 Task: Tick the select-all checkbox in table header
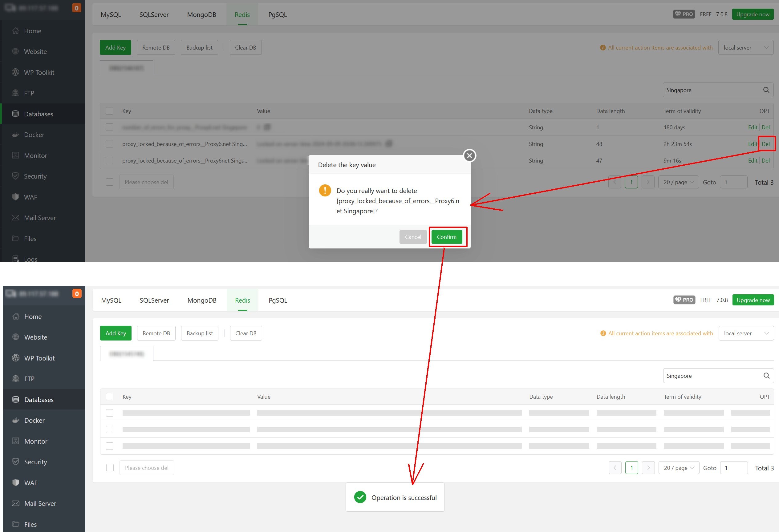pos(109,111)
